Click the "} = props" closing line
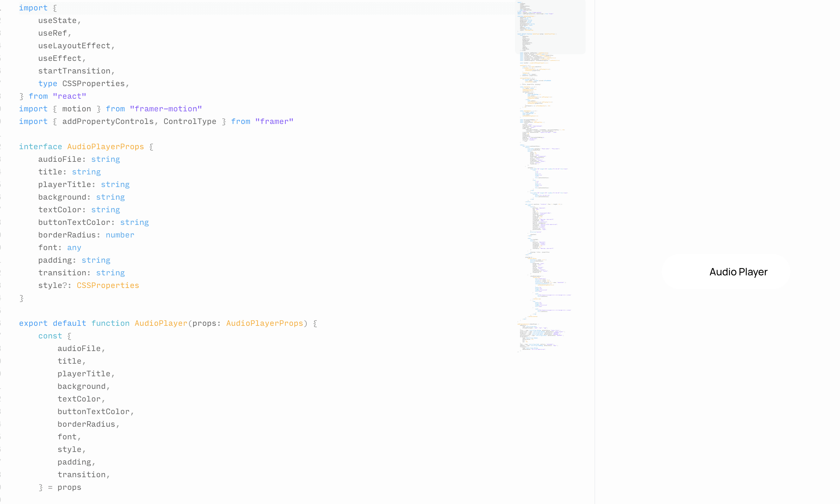The width and height of the screenshot is (840, 504). coord(59,487)
